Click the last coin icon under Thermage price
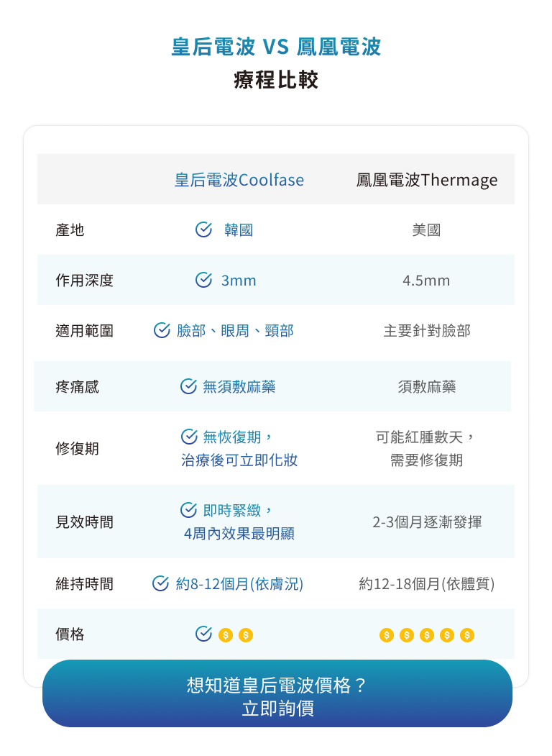 (467, 635)
